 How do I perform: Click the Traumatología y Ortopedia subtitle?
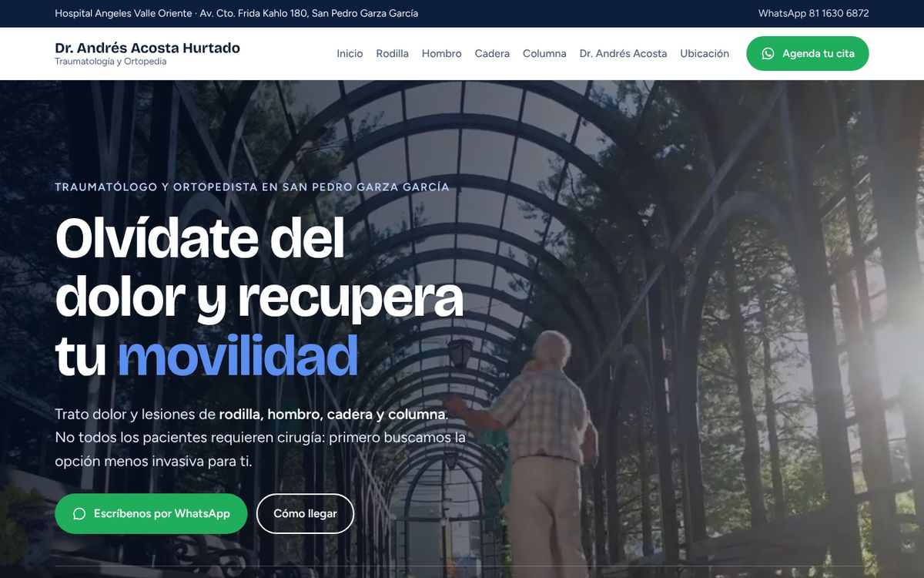coord(110,62)
